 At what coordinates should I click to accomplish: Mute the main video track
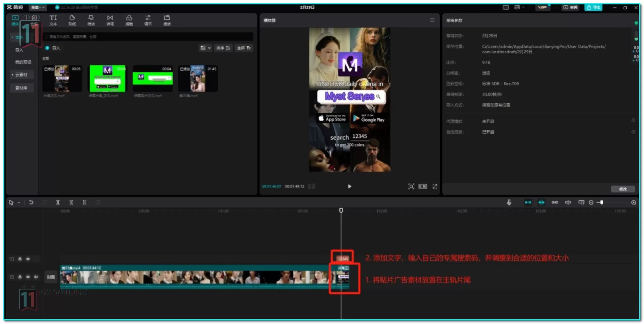(x=36, y=277)
